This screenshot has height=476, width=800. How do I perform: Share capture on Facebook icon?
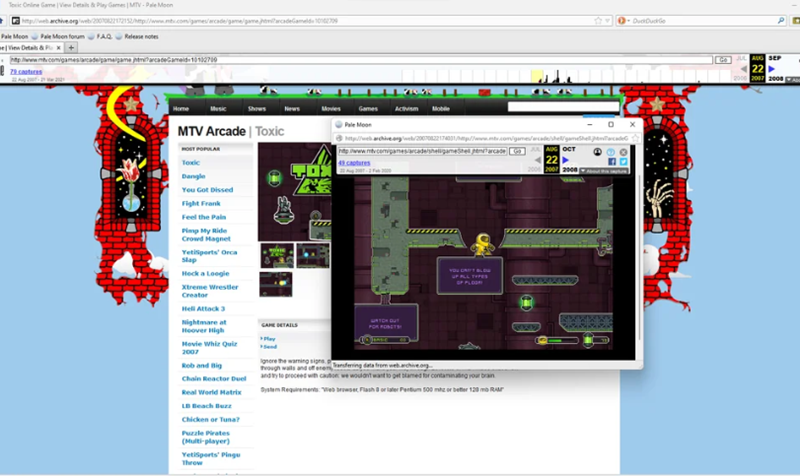tap(612, 162)
